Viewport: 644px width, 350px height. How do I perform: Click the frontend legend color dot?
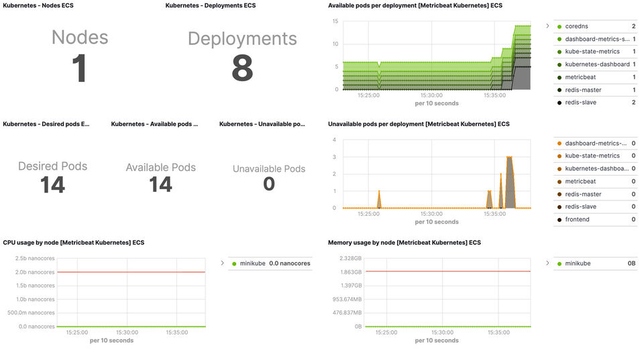tap(559, 220)
